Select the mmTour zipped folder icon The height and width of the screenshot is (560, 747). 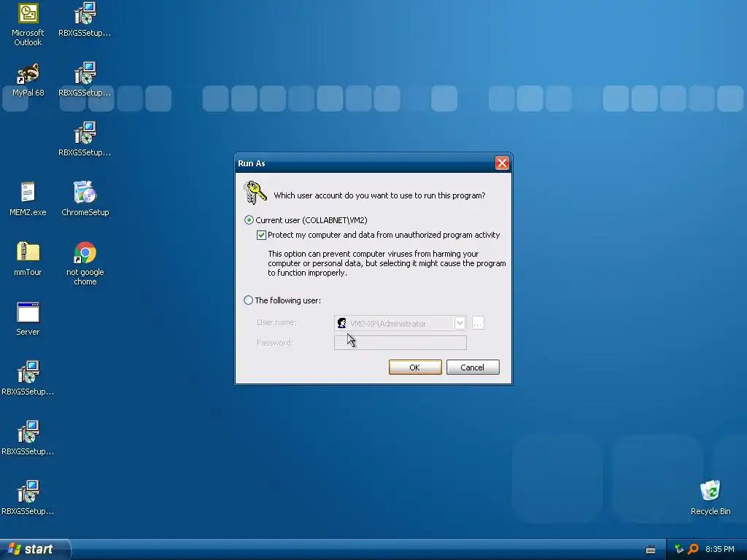pos(28,259)
